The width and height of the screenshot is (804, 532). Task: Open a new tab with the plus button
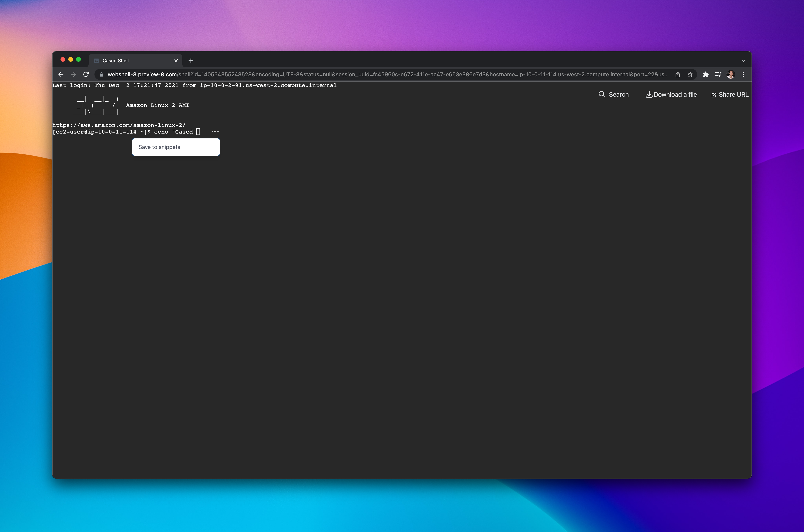(x=191, y=61)
